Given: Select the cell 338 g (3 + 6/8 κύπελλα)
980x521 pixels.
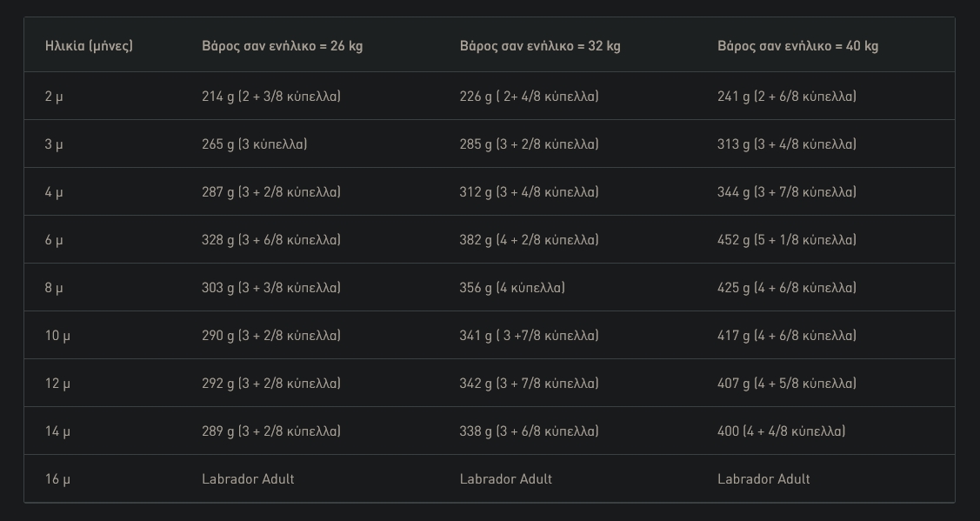Looking at the screenshot, I should click(529, 431).
